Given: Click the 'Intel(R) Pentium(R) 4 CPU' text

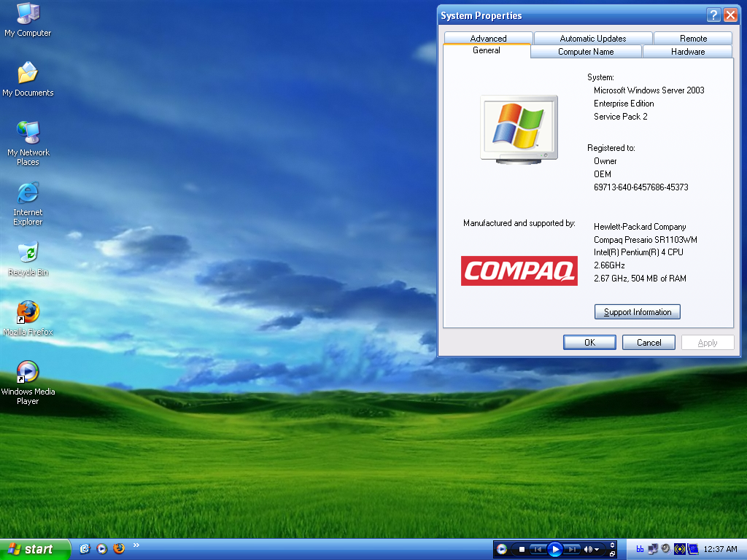Looking at the screenshot, I should pyautogui.click(x=638, y=252).
